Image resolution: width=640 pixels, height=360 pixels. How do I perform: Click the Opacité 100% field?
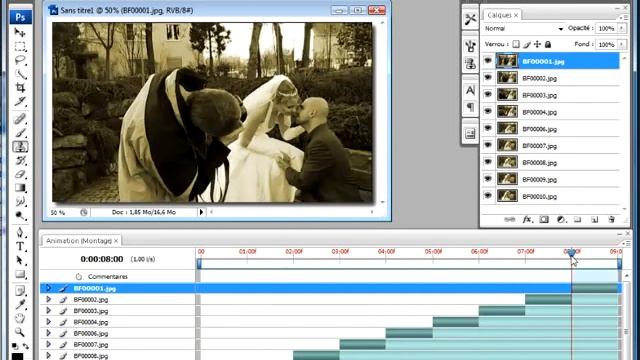[x=607, y=28]
